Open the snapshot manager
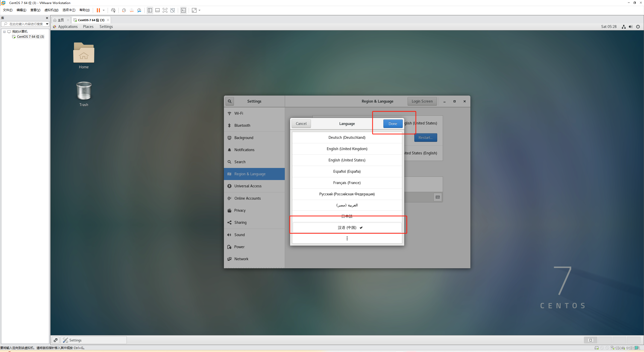 click(x=139, y=10)
